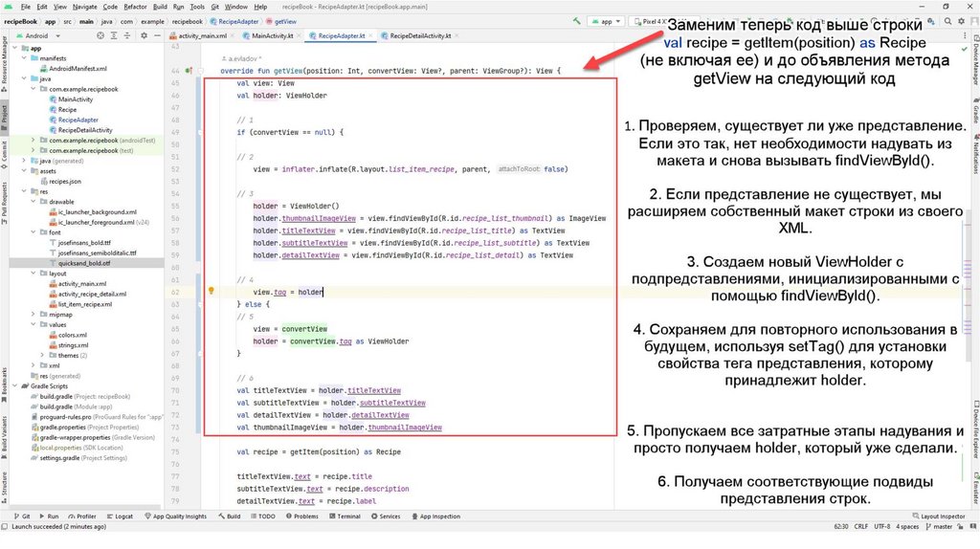Collapse the com.example.recipebook package
The width and height of the screenshot is (980, 549).
click(x=33, y=89)
